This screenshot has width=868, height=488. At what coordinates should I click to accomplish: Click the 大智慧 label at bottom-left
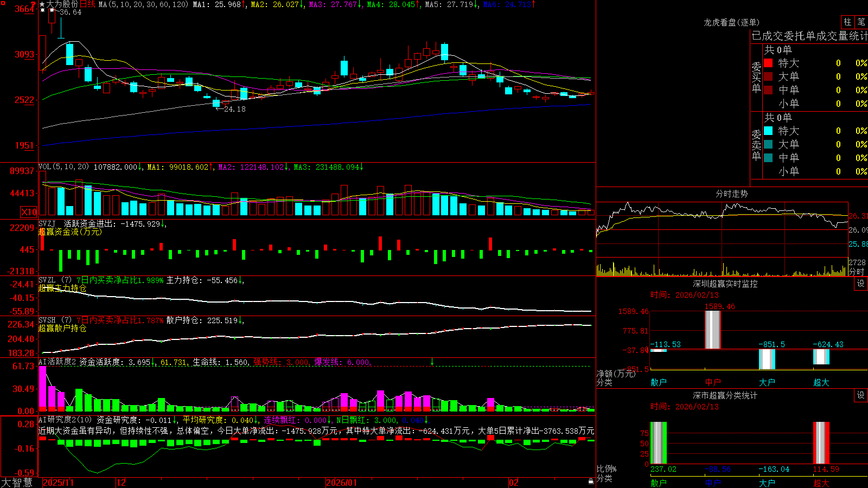[17, 482]
